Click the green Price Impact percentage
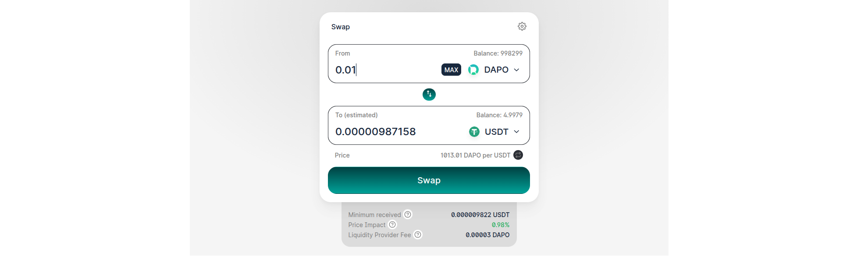The height and width of the screenshot is (256, 868). [x=501, y=224]
